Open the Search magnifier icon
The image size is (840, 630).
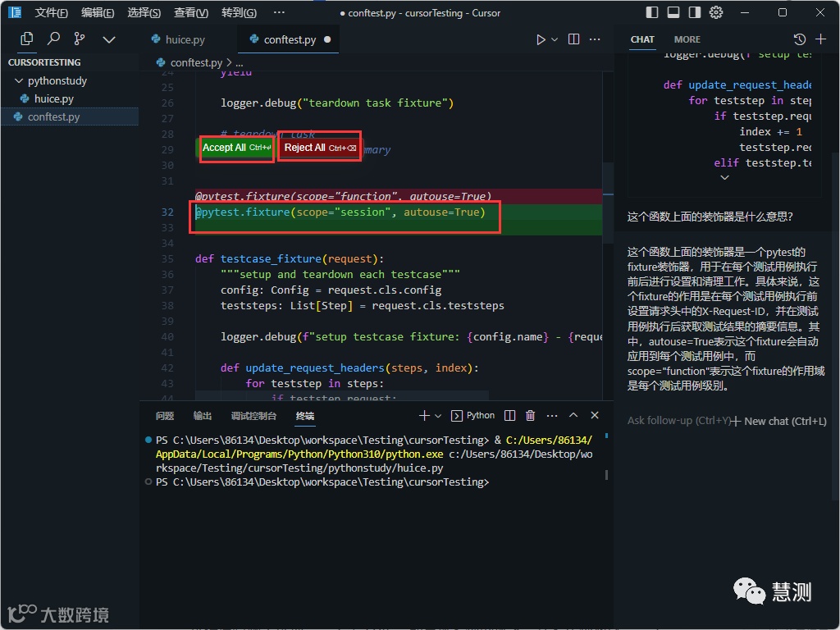tap(53, 39)
